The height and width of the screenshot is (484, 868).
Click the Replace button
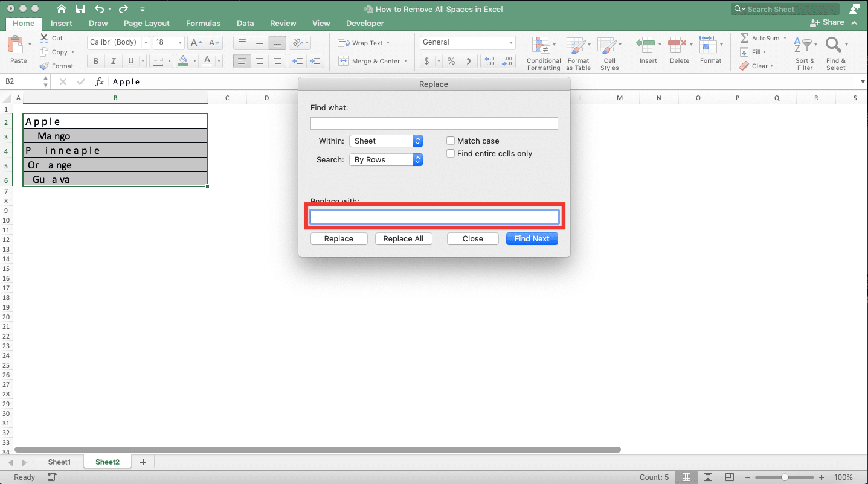[x=338, y=238]
